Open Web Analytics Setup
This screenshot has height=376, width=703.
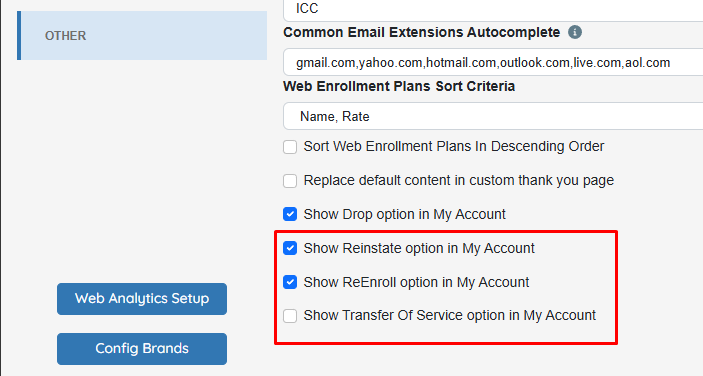(142, 298)
